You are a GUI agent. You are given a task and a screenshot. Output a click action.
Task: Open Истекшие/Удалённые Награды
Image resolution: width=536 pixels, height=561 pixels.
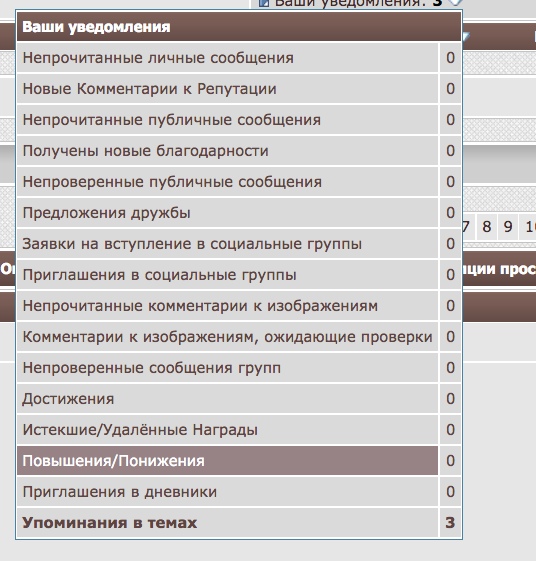[x=228, y=430]
